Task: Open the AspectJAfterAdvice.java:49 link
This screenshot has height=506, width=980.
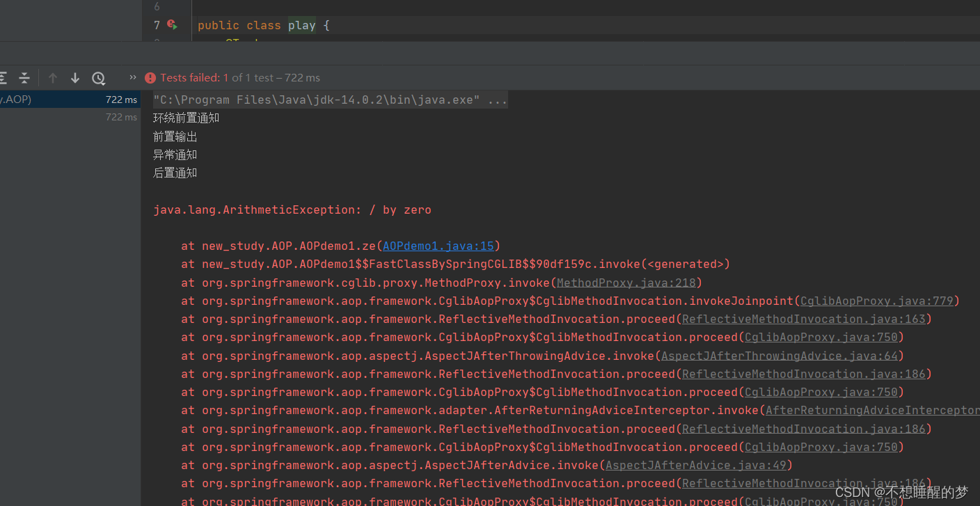Action: click(696, 465)
